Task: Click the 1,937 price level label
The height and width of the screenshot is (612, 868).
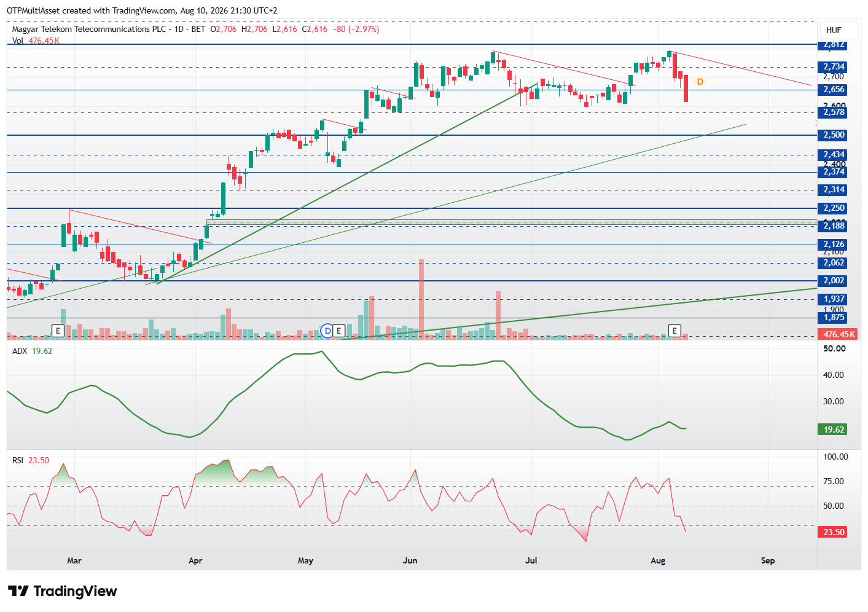Action: (834, 299)
